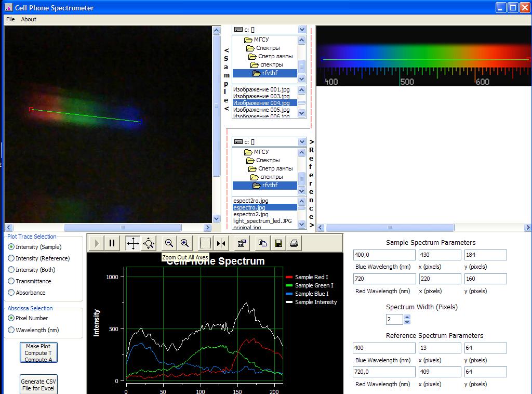Open the File menu
532x394 pixels.
(10, 19)
